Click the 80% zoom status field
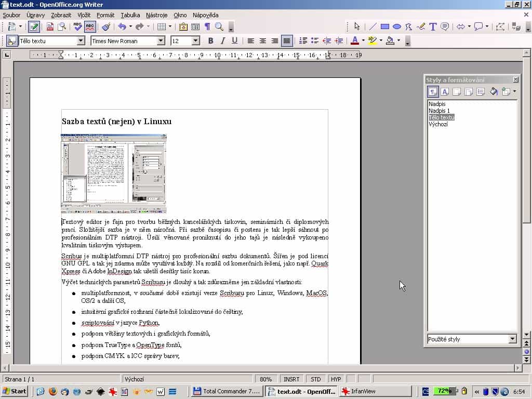 coord(265,379)
